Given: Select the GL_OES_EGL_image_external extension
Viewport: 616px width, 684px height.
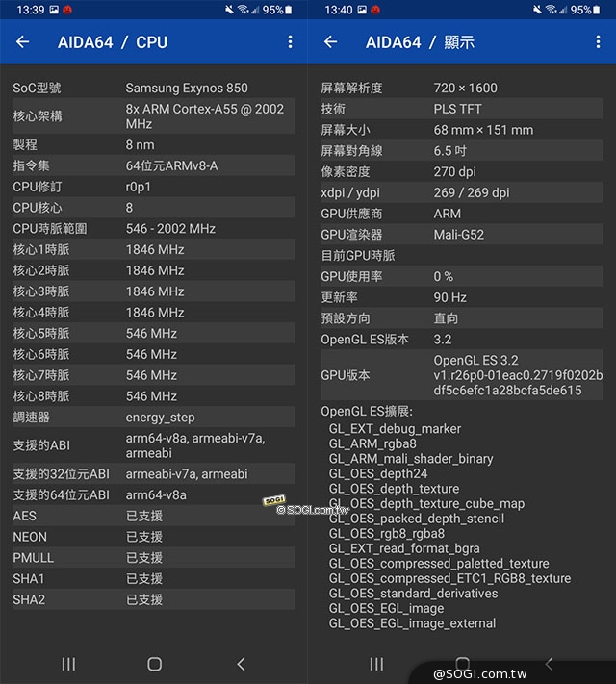Looking at the screenshot, I should click(412, 623).
